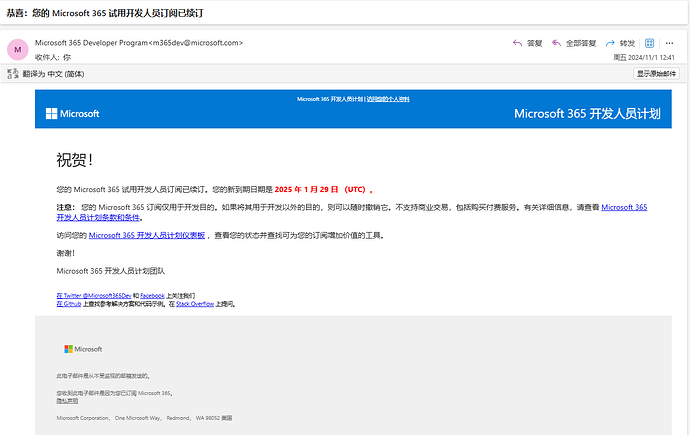Click the 收件人: 你 recipient line
Image resolution: width=690 pixels, height=435 pixels.
coord(53,57)
